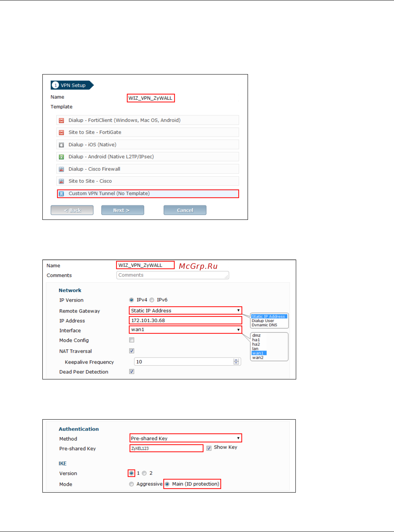
Task: Select Site to Site - FortiGate template
Action: pyautogui.click(x=148, y=132)
